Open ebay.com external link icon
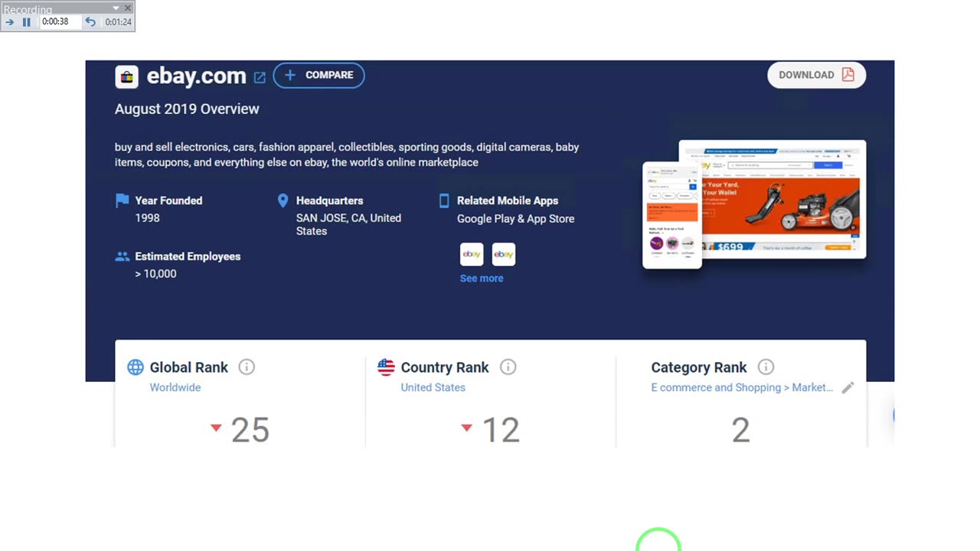Image resolution: width=980 pixels, height=551 pixels. click(260, 77)
